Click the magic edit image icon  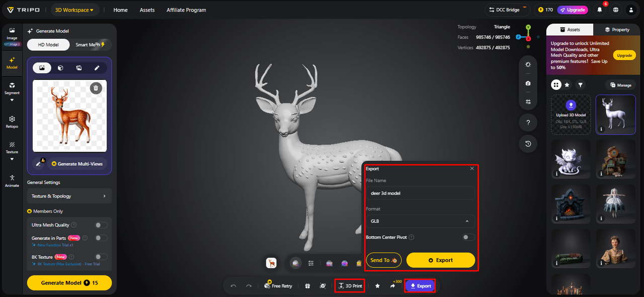(39, 163)
